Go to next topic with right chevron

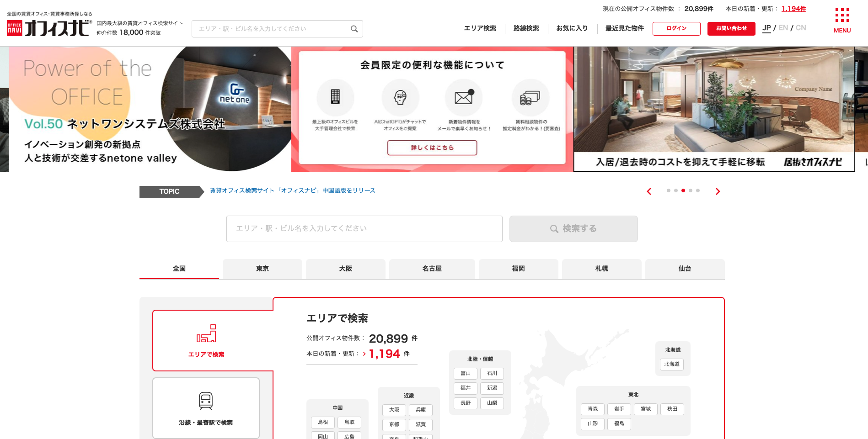point(718,191)
